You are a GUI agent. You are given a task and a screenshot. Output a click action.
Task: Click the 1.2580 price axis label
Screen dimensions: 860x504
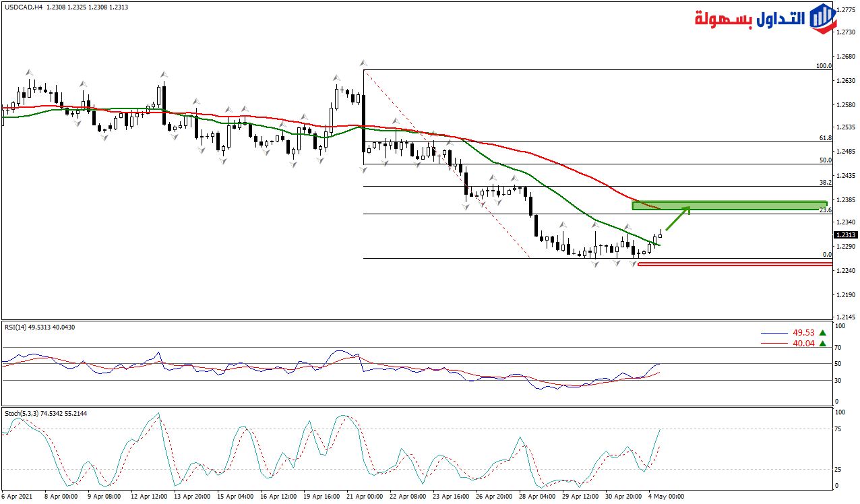tap(846, 105)
